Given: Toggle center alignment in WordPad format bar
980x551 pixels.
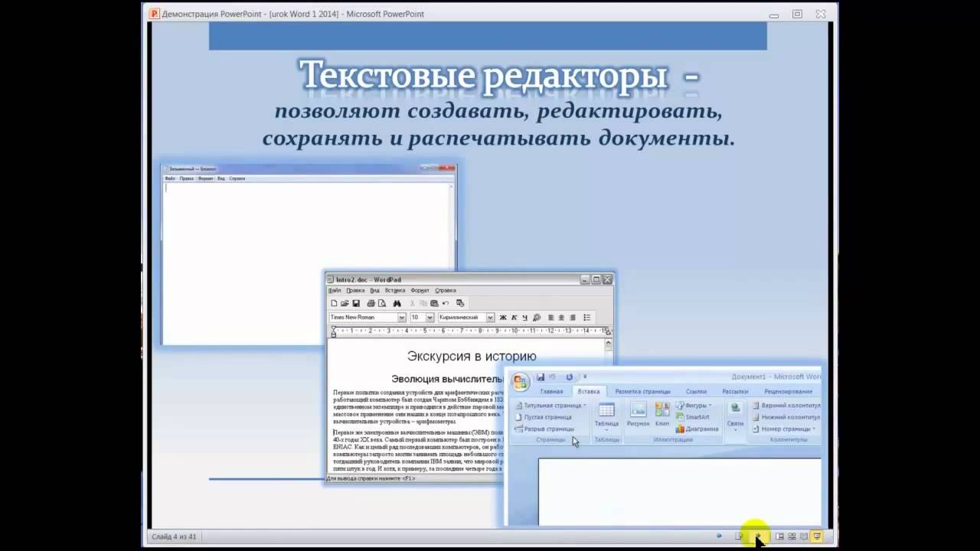Looking at the screenshot, I should point(561,318).
